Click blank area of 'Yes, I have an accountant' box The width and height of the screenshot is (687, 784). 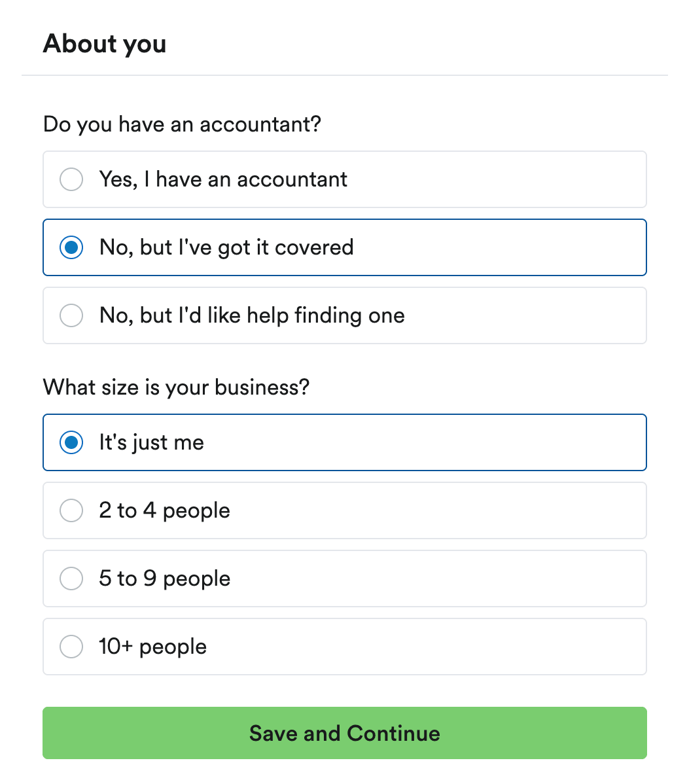[x=523, y=179]
